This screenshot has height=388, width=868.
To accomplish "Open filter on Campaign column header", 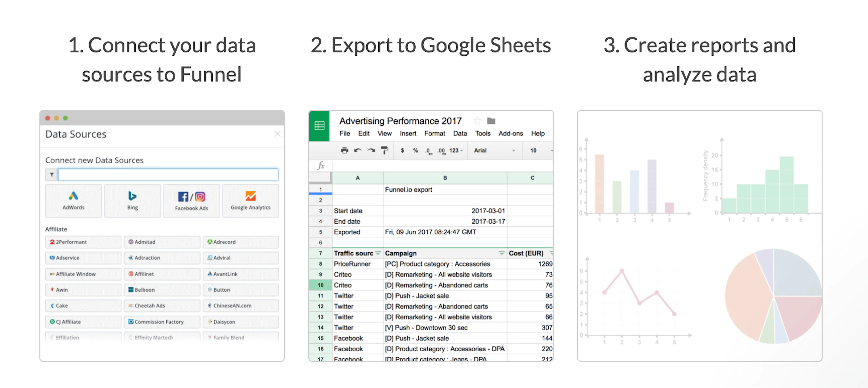I will pos(501,253).
